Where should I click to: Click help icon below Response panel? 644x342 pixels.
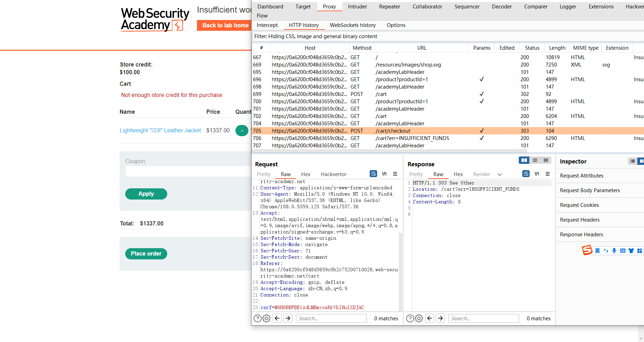(410, 318)
